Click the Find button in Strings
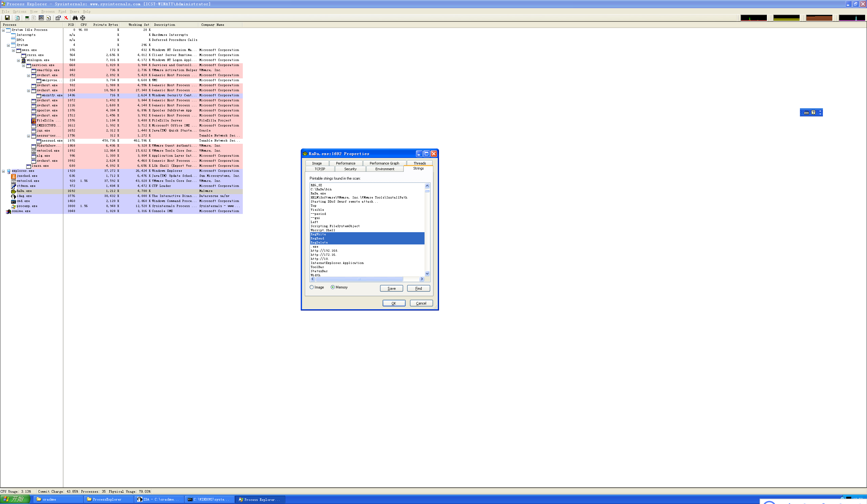Screen dimensions: 867x504 pos(418,288)
